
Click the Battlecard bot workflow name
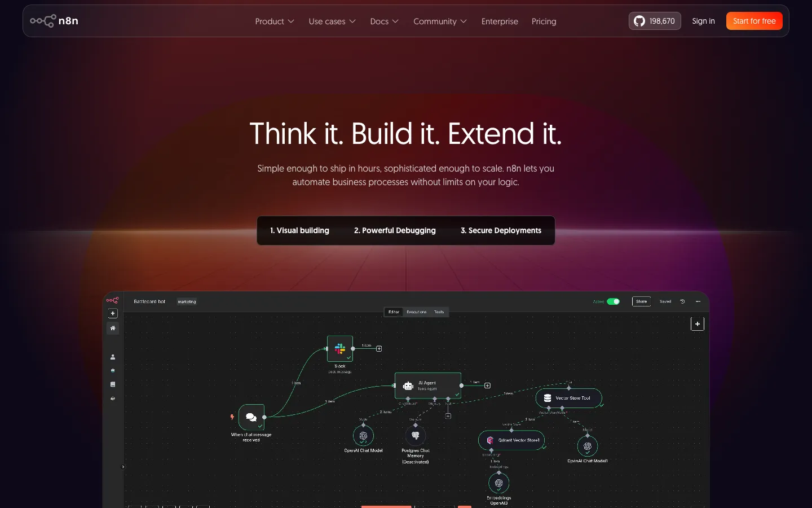(149, 301)
